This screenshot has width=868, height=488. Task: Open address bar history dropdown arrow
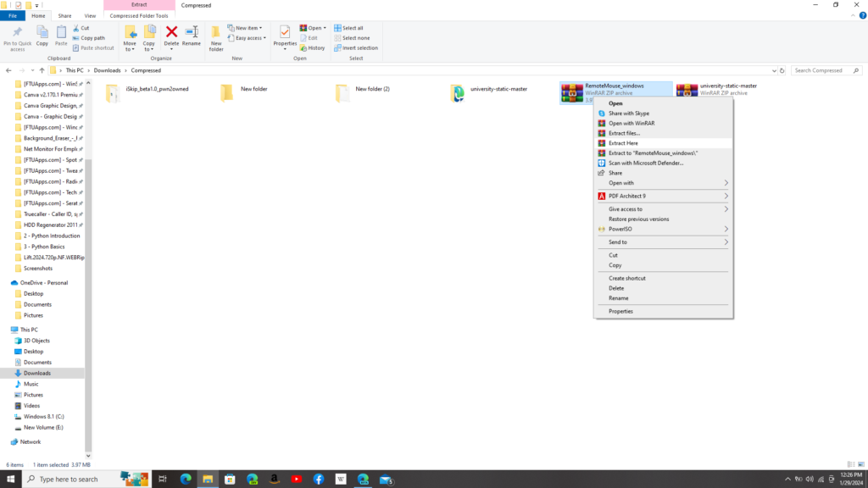point(774,70)
